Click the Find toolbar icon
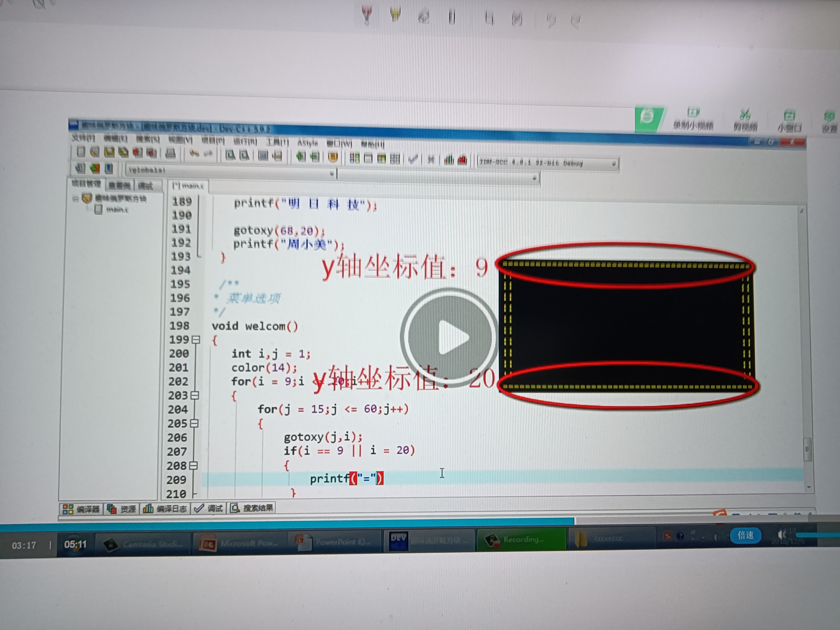Screen dimensions: 840x630 point(230,154)
